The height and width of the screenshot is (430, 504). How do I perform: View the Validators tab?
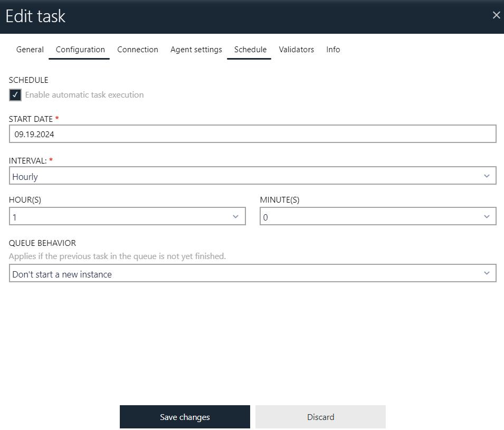point(296,49)
